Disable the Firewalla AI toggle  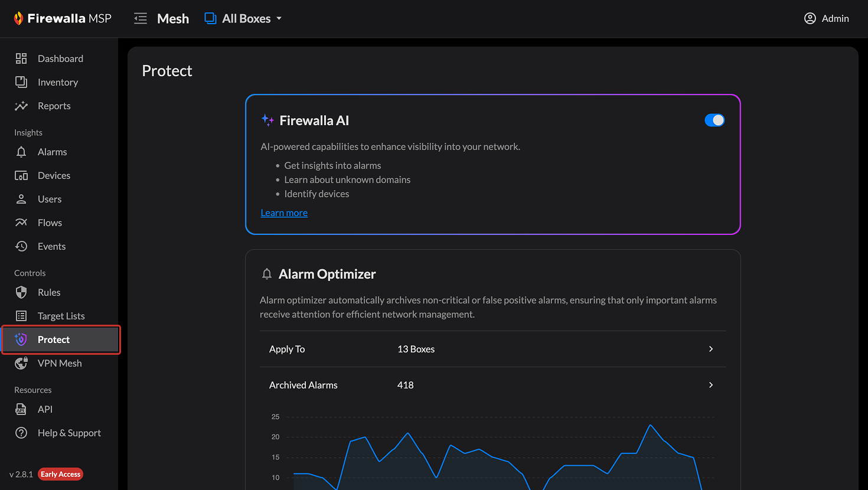[714, 120]
